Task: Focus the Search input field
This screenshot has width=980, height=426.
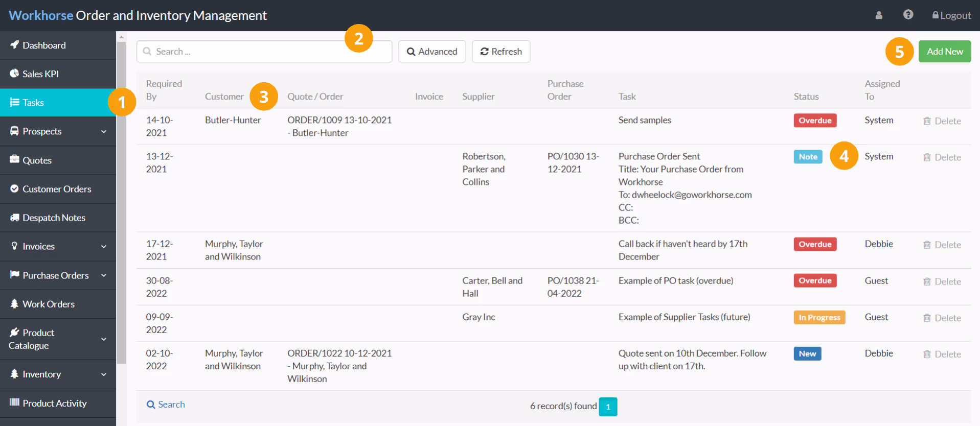Action: 264,52
